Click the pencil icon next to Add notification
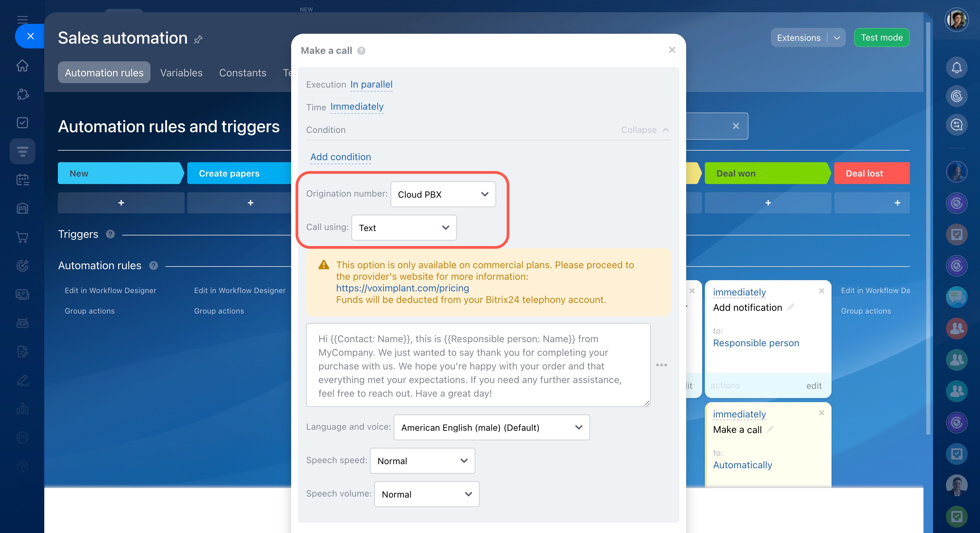This screenshot has height=533, width=980. pyautogui.click(x=791, y=307)
